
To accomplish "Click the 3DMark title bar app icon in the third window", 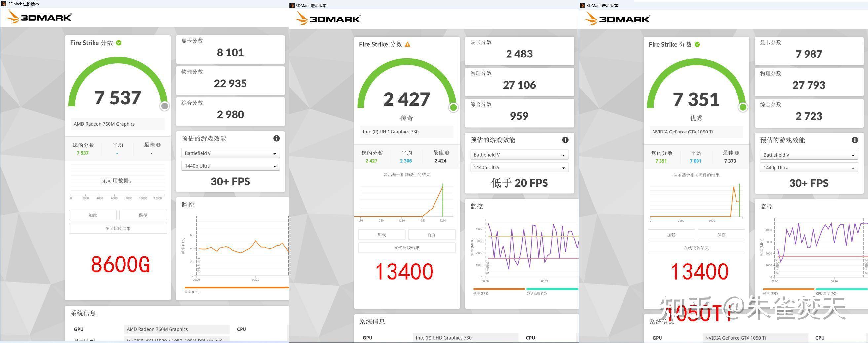I will click(582, 5).
